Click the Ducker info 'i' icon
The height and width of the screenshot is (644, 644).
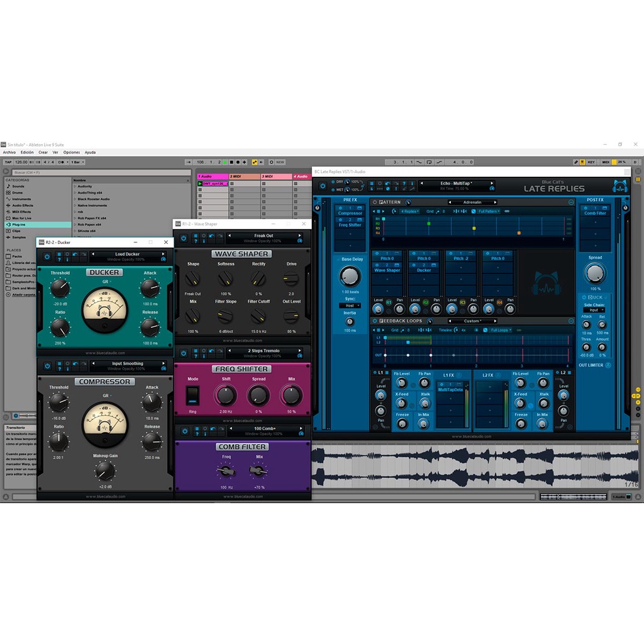(x=67, y=260)
